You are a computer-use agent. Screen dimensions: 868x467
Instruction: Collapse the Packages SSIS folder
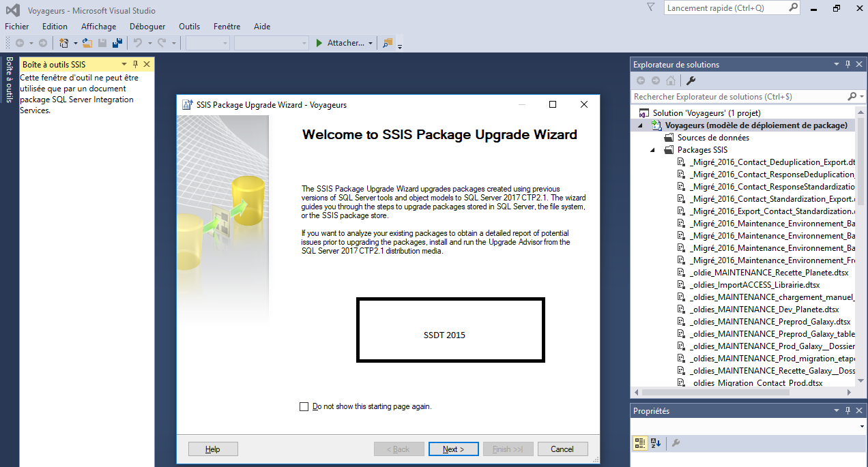652,150
